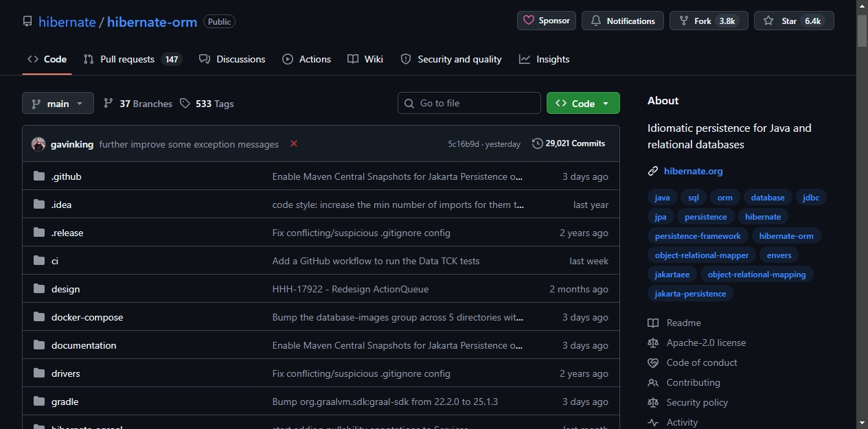Open 37 Branches list

(137, 103)
